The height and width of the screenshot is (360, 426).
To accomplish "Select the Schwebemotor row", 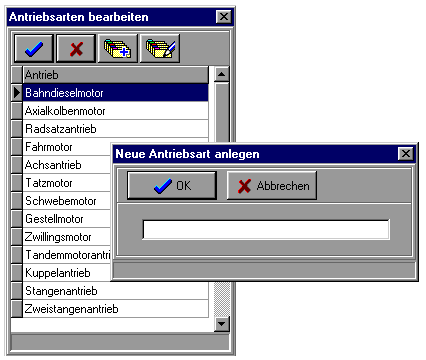I will 67,201.
